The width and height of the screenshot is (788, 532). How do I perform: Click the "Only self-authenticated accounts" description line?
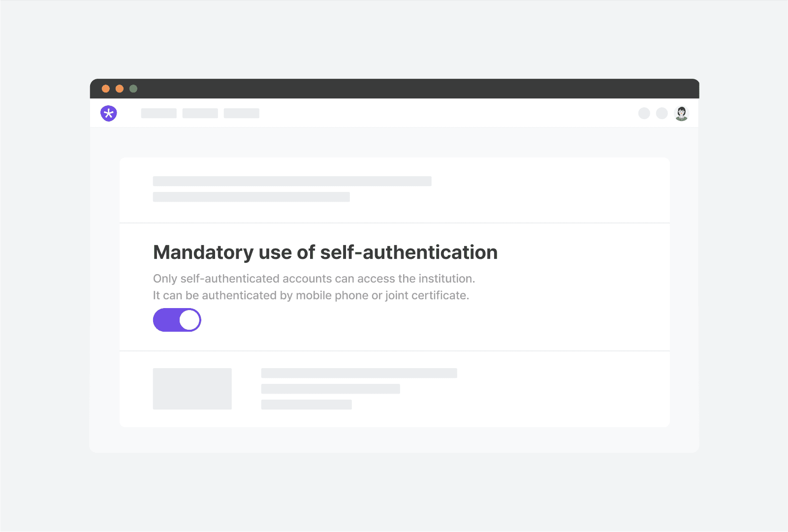pos(314,279)
